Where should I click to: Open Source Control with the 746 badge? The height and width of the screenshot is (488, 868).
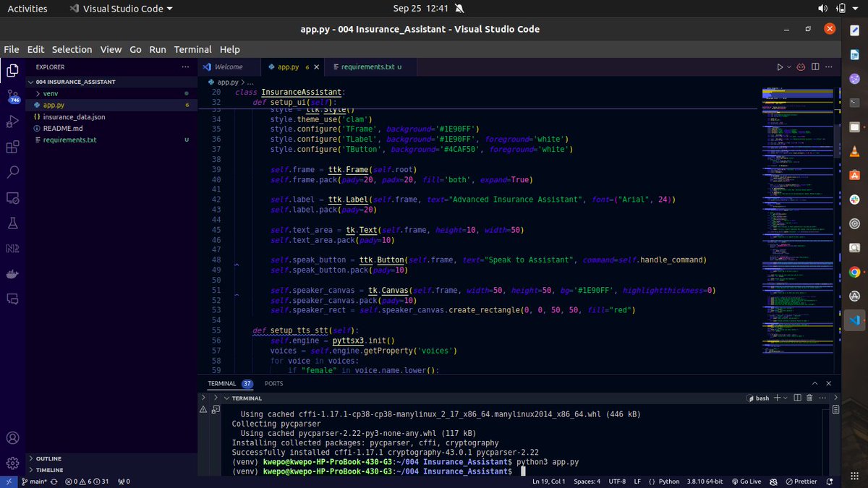[12, 96]
